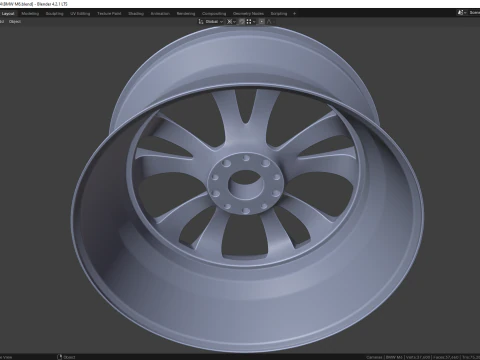The image size is (480, 360).
Task: Toggle proportional editing button
Action: [262, 22]
